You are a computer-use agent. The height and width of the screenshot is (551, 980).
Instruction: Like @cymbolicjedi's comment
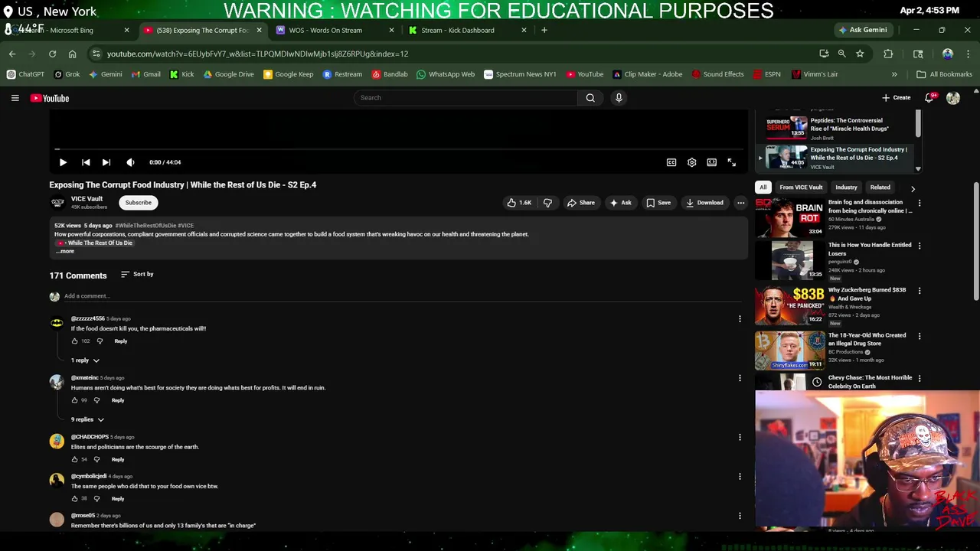point(74,499)
